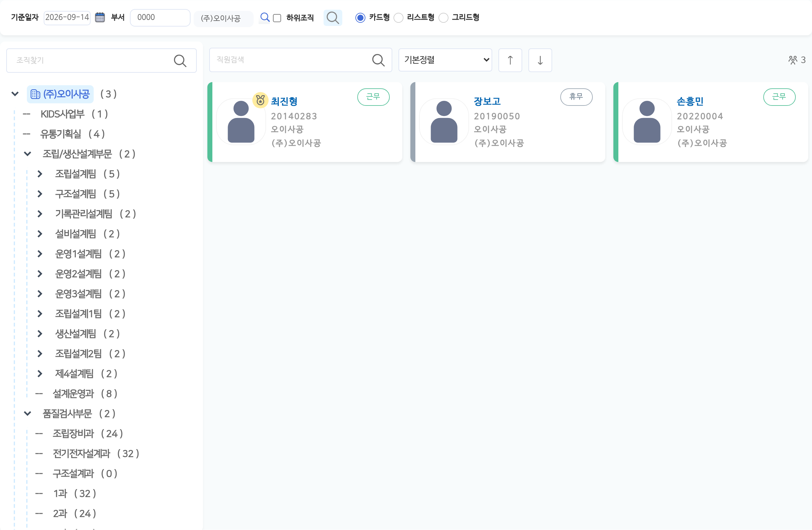Click the 기준일자 date input field

tap(67, 17)
